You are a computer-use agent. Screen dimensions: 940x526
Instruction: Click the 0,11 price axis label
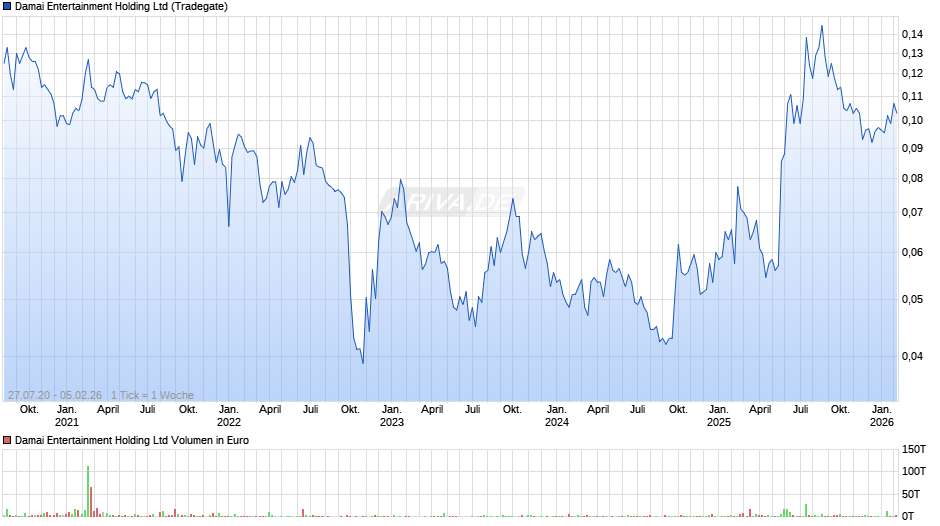click(x=912, y=96)
